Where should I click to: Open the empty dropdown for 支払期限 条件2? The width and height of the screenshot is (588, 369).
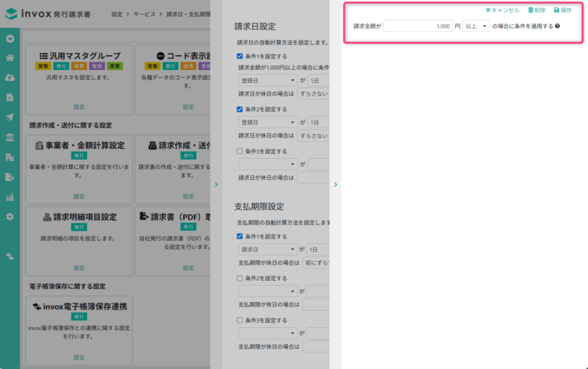point(268,291)
